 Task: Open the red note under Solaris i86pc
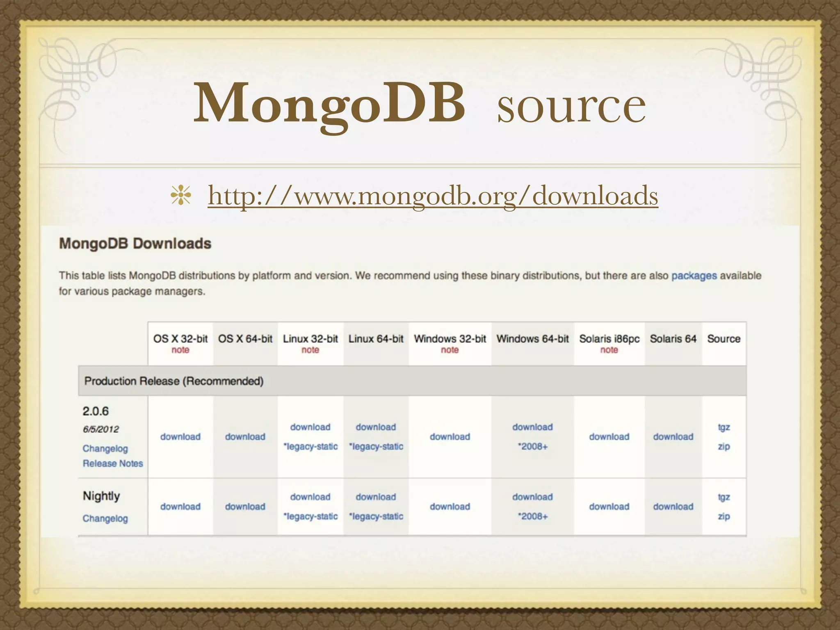point(609,350)
